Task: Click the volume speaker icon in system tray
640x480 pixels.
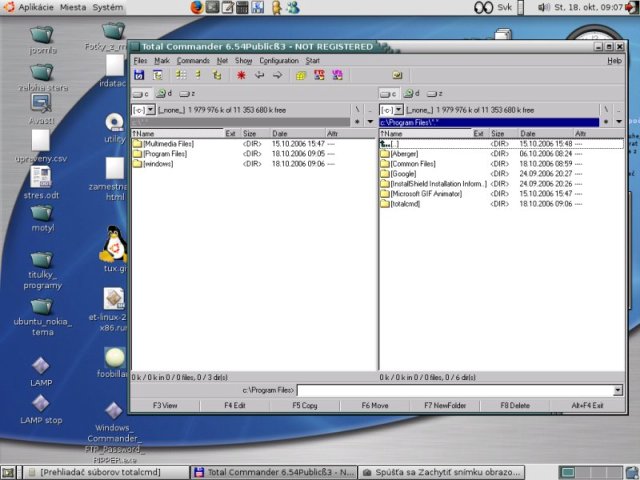Action: pos(544,7)
